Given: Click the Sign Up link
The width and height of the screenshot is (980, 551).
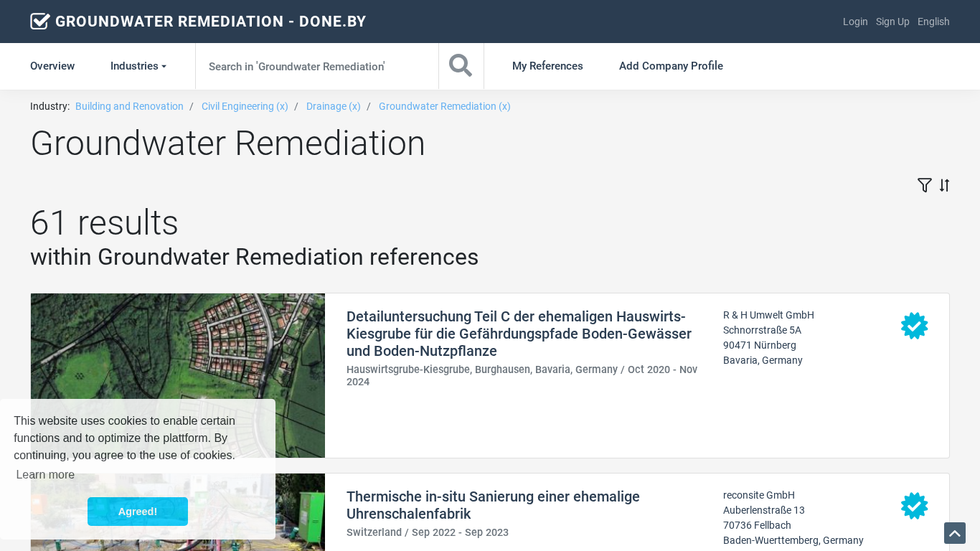Looking at the screenshot, I should point(892,22).
